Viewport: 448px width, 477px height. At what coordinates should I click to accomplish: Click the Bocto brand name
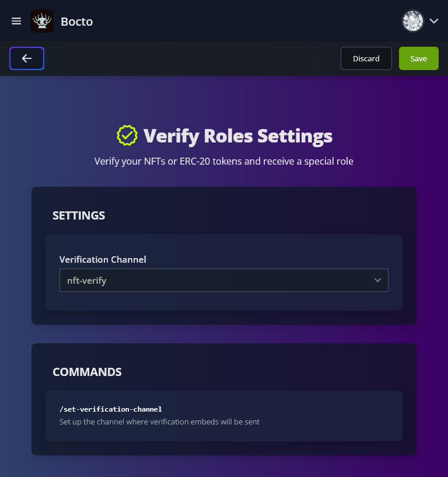(x=77, y=22)
